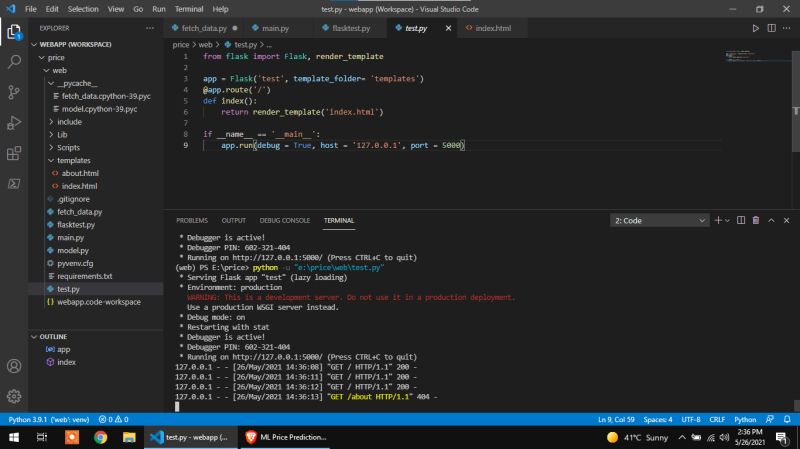Open the Run menu
The height and width of the screenshot is (449, 800).
159,9
